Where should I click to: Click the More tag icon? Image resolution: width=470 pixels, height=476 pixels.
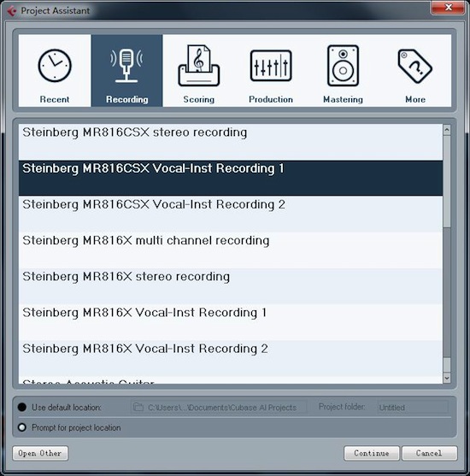point(415,66)
